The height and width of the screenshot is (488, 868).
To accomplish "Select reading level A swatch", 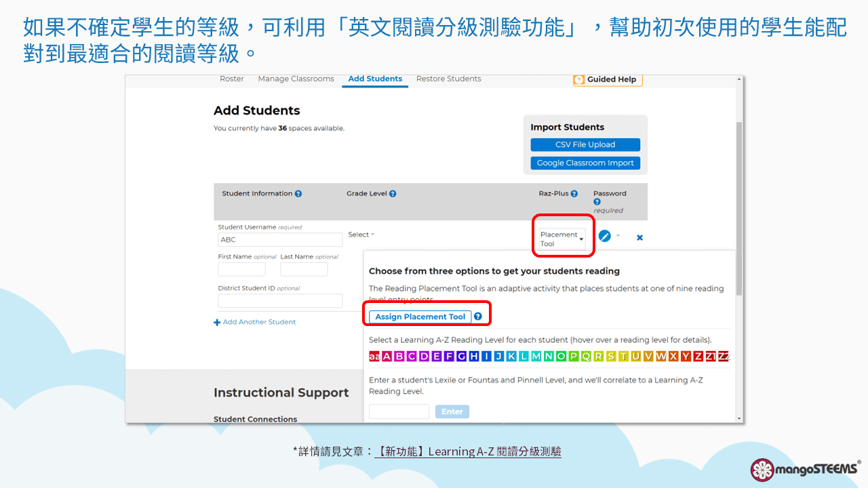I will [387, 356].
